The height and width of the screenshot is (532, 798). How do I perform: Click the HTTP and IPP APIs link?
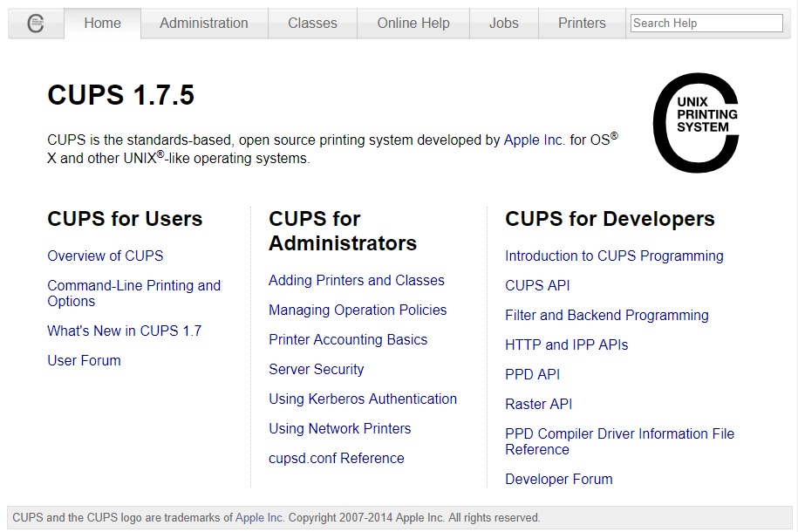pos(566,344)
